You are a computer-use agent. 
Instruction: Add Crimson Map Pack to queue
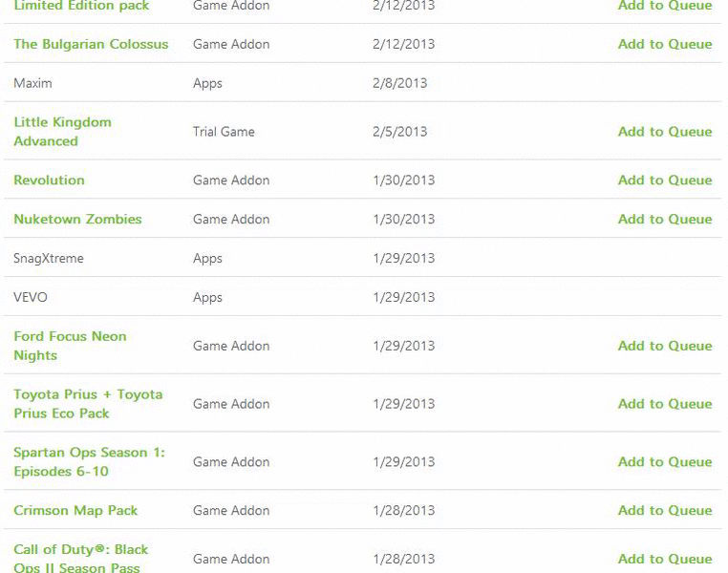664,510
